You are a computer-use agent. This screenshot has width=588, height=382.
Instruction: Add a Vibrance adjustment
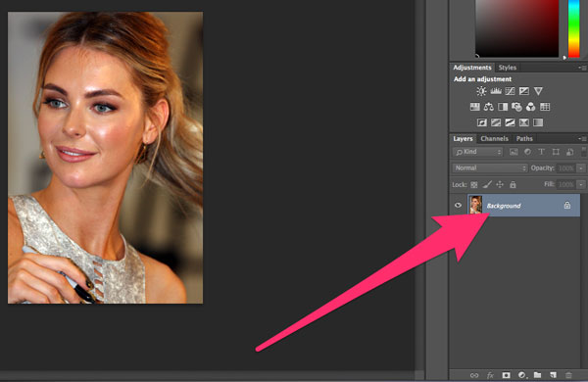tap(538, 91)
